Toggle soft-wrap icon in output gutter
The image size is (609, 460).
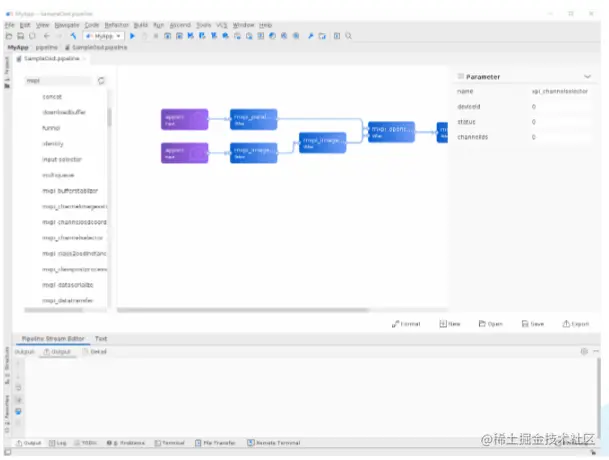click(x=18, y=388)
